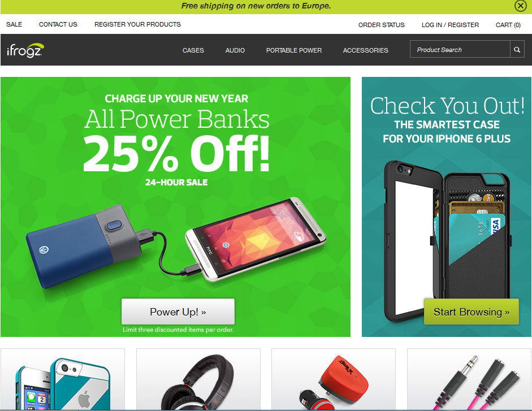Open the Contact Us page
The width and height of the screenshot is (532, 411).
click(58, 24)
